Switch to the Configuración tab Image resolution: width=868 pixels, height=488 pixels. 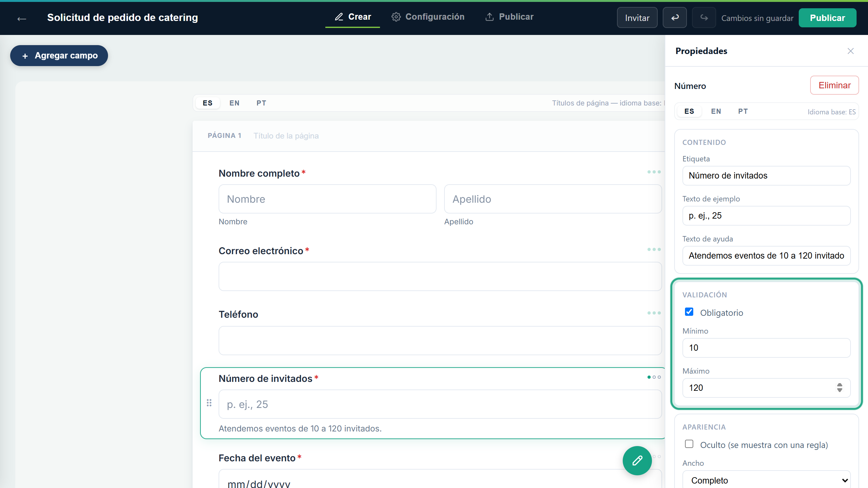[x=428, y=17]
